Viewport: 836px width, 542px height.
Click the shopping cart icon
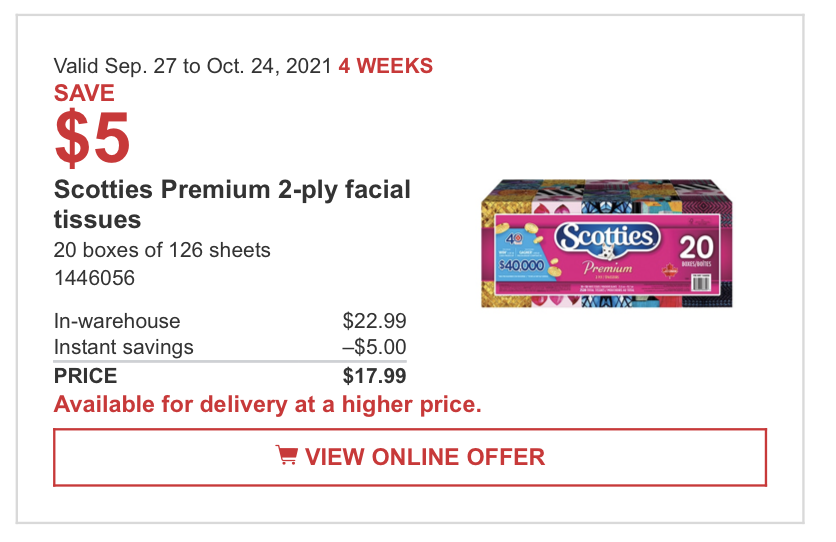coord(286,455)
